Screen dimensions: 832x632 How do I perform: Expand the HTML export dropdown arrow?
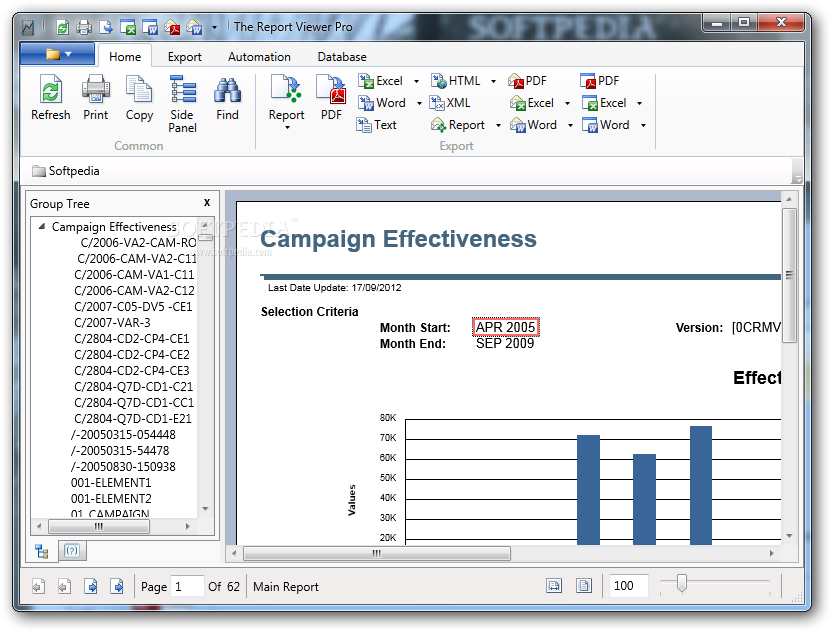point(493,82)
